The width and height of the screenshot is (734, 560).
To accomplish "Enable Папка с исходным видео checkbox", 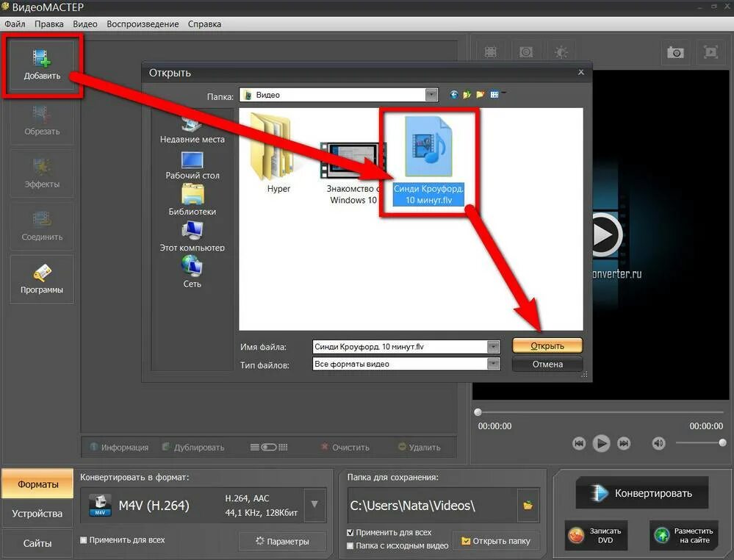I will pos(350,545).
